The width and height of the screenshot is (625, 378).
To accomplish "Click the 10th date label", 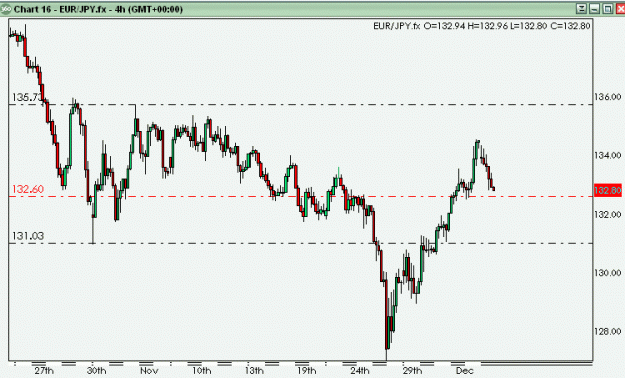I will click(202, 371).
